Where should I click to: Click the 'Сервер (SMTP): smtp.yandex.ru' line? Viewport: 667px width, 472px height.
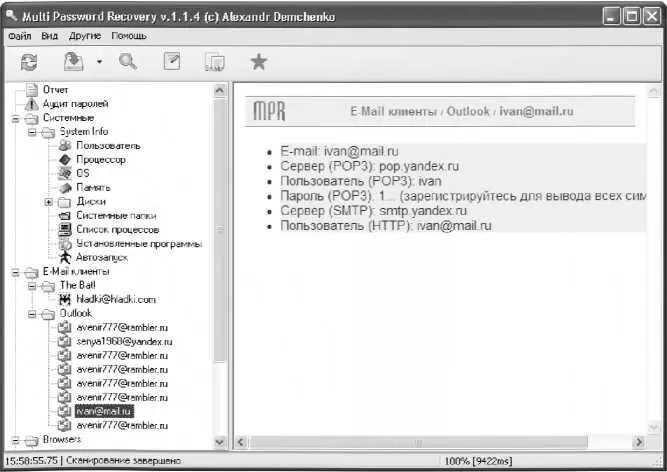click(x=373, y=211)
